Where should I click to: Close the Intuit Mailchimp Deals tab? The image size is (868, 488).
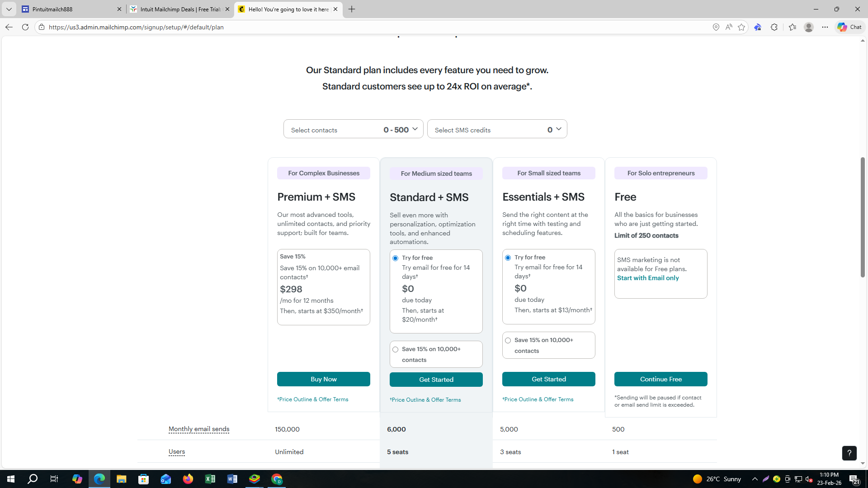pyautogui.click(x=227, y=9)
